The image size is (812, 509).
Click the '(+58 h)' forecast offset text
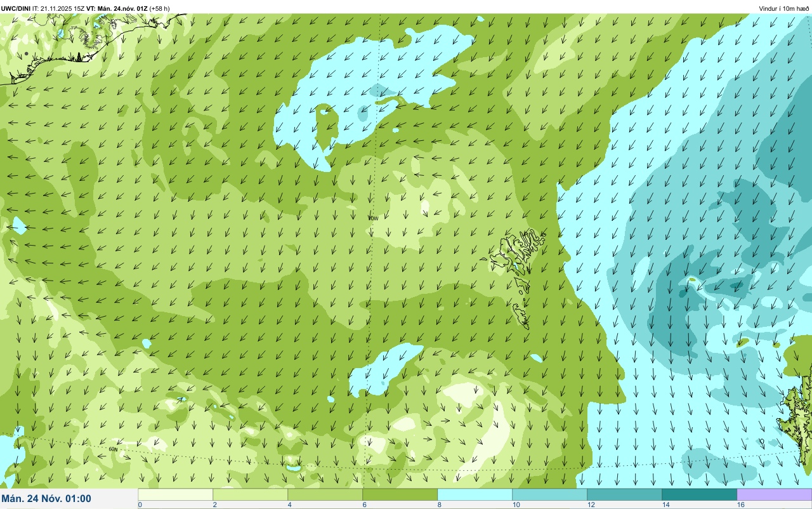(160, 8)
